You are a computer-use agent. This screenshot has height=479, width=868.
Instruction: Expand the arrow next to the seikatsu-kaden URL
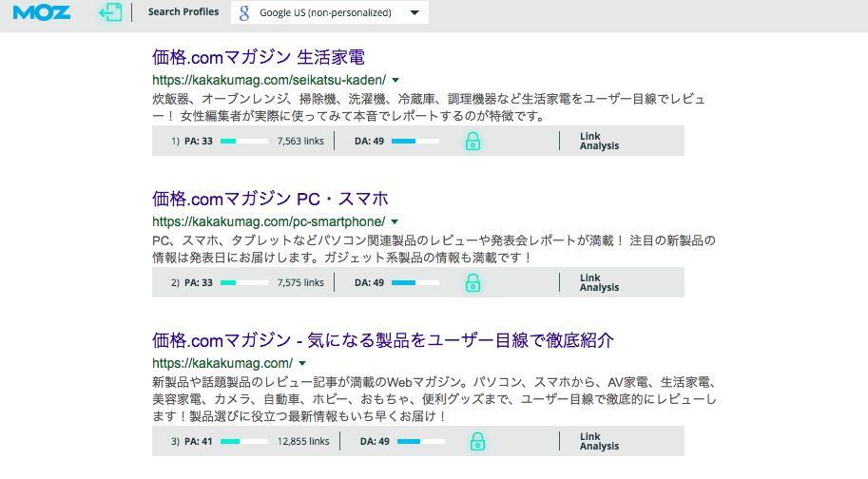(x=395, y=80)
